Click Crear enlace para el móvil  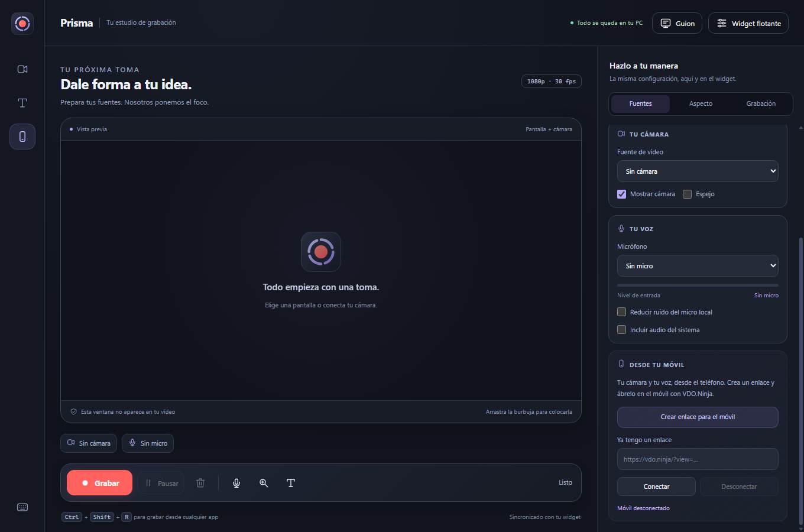pos(698,417)
